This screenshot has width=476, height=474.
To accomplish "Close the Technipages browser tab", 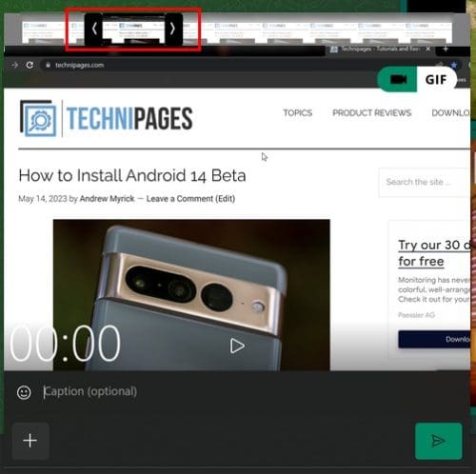I will click(x=428, y=49).
